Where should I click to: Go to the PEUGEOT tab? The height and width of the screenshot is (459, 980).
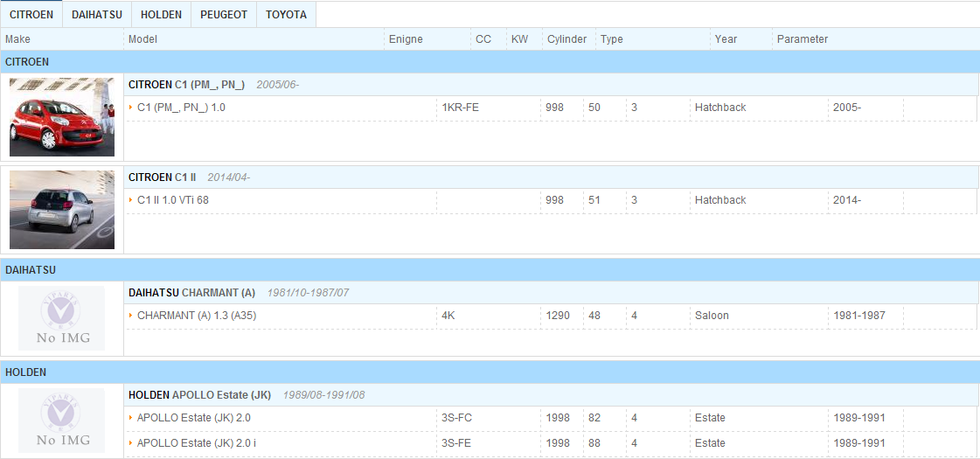coord(224,14)
